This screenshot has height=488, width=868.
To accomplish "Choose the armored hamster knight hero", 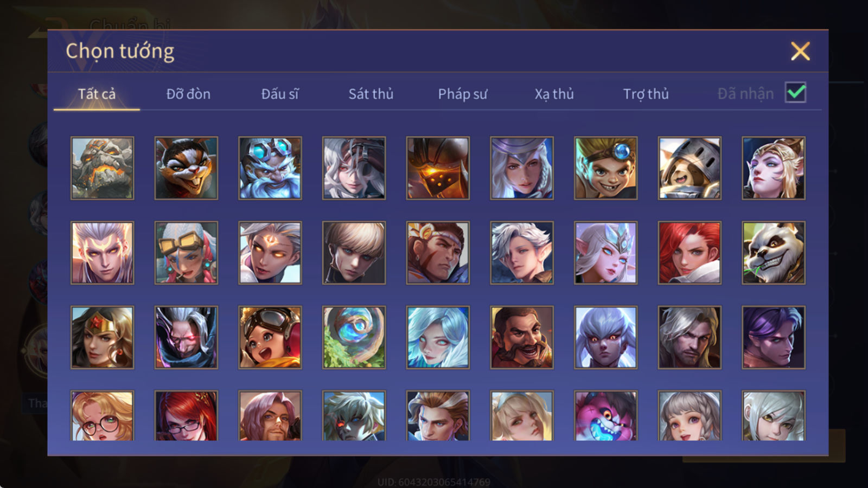I will (689, 168).
